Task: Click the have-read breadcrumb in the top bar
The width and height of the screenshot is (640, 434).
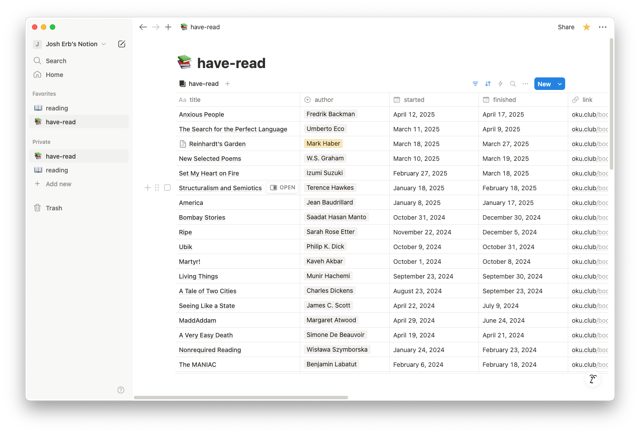Action: coord(200,27)
